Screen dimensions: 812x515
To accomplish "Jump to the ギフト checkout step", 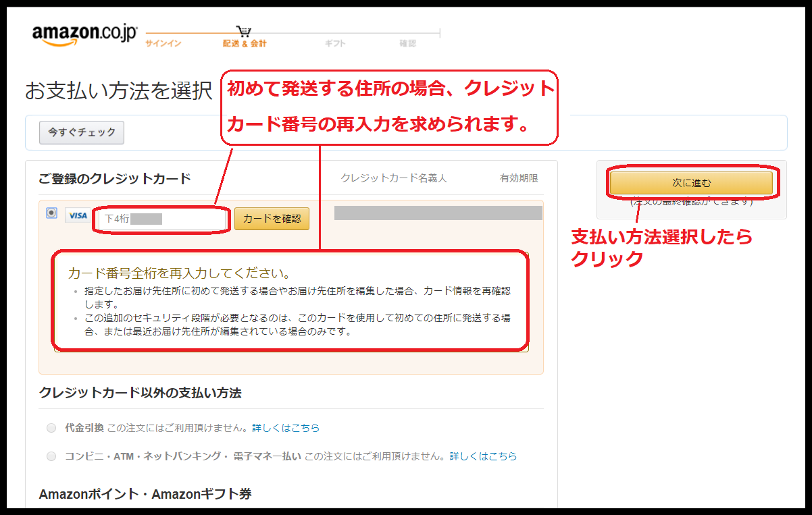I will click(335, 44).
